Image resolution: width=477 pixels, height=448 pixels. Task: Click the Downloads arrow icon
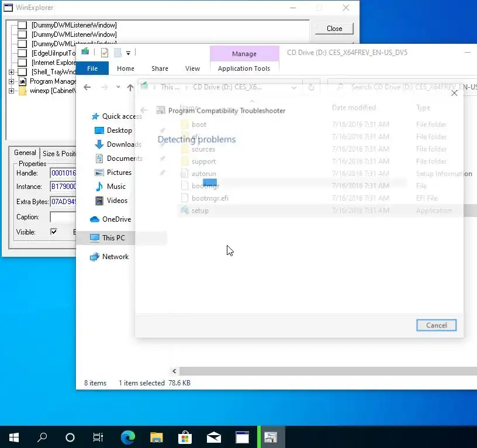[99, 144]
